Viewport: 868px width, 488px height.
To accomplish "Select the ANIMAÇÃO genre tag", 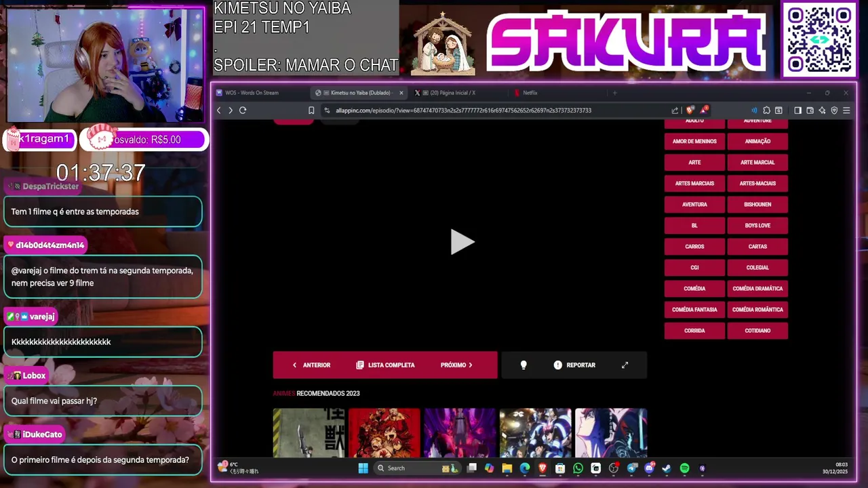I will [x=757, y=142].
